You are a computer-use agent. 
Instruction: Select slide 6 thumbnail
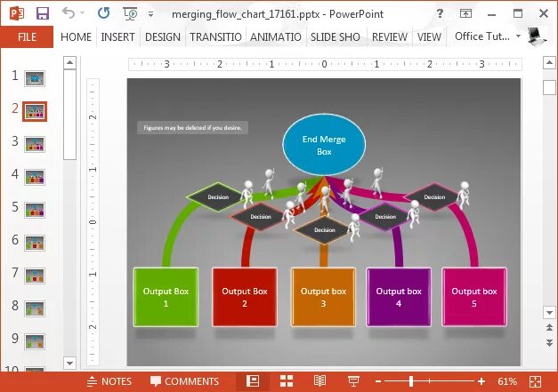tap(35, 243)
